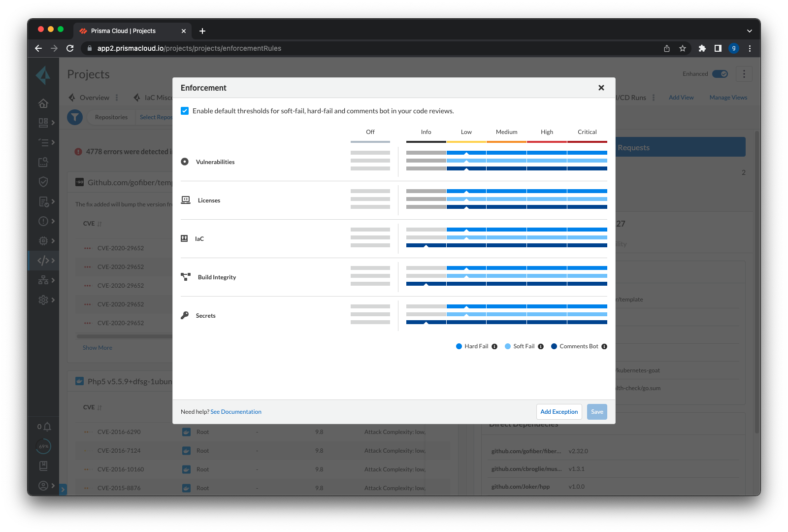Bookmark this page with the star
788x532 pixels.
point(683,48)
